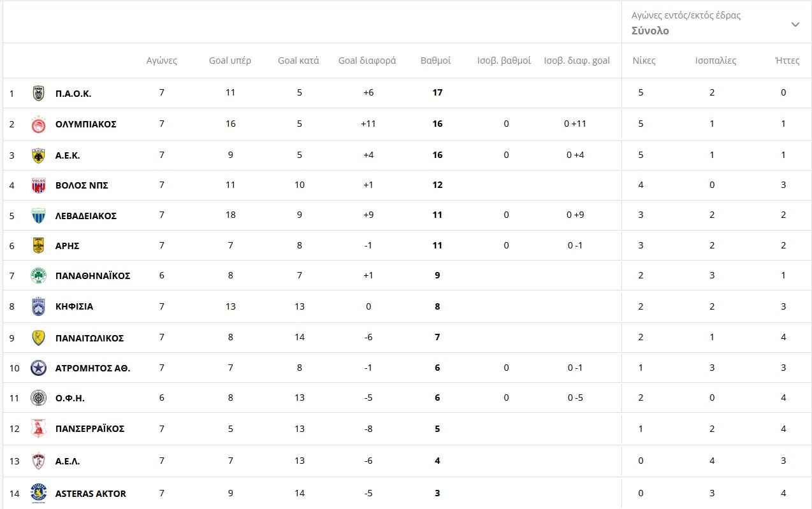Sort table by Βαθμοί column header

(x=435, y=61)
